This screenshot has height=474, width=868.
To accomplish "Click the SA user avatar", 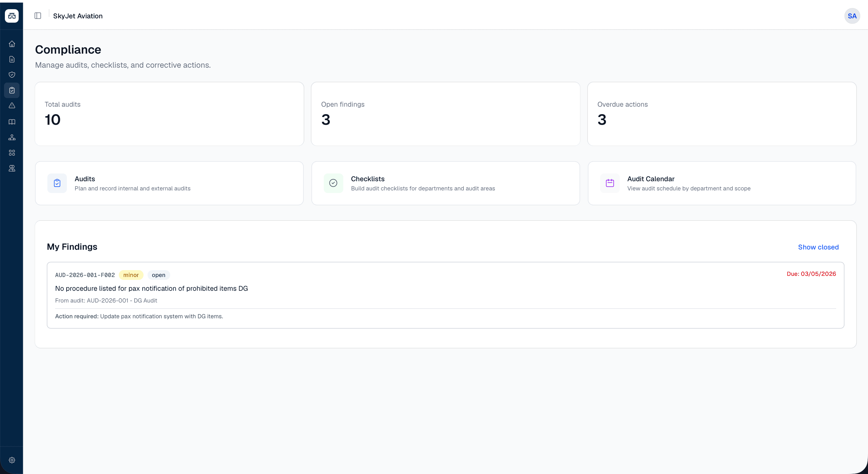I will [852, 16].
